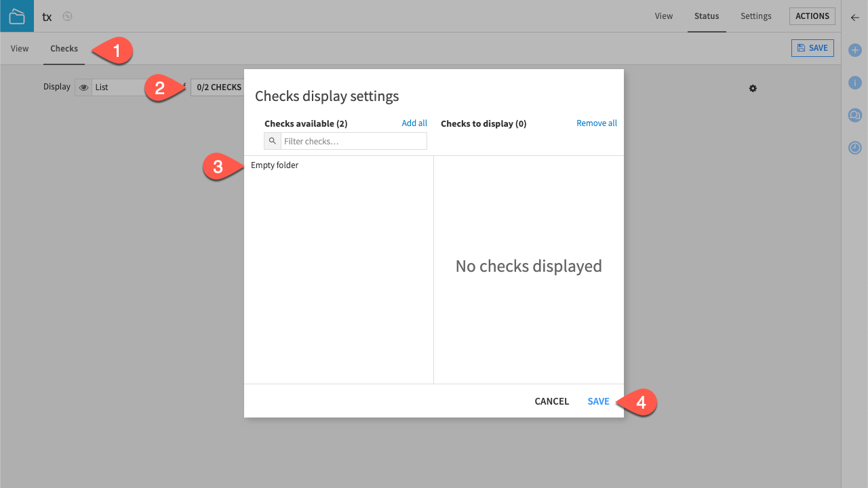Open the gear settings icon near checks row
Image resolution: width=868 pixels, height=488 pixels.
[x=753, y=89]
